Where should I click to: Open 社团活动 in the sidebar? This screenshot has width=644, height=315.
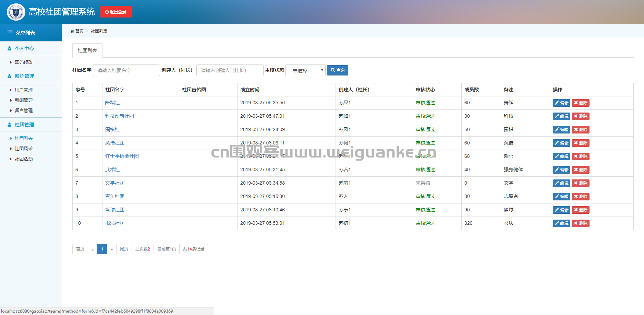[24, 159]
